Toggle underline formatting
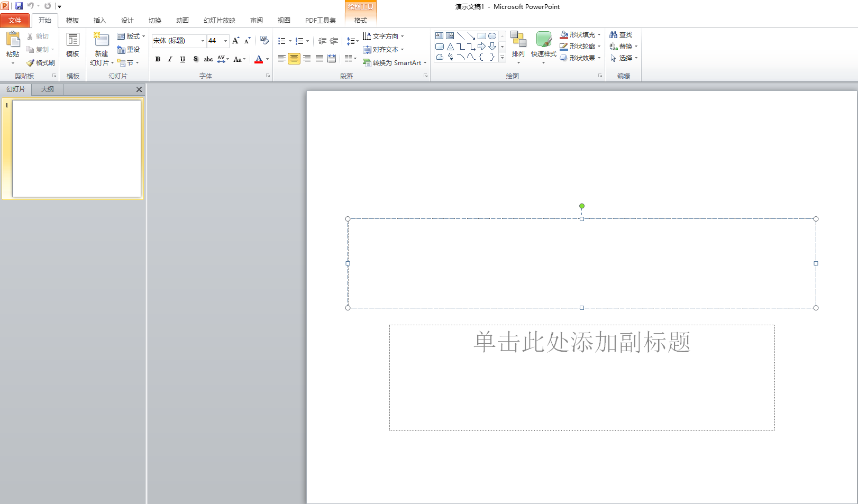The image size is (858, 504). (182, 59)
